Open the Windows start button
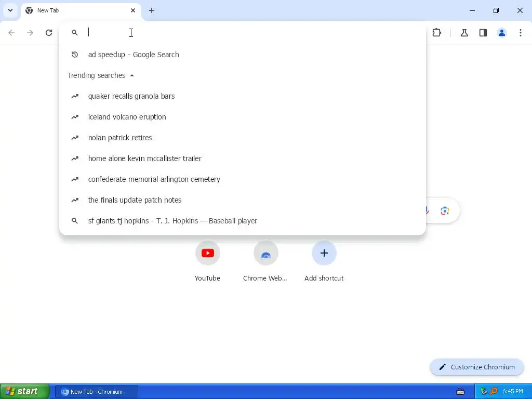 [x=25, y=392]
